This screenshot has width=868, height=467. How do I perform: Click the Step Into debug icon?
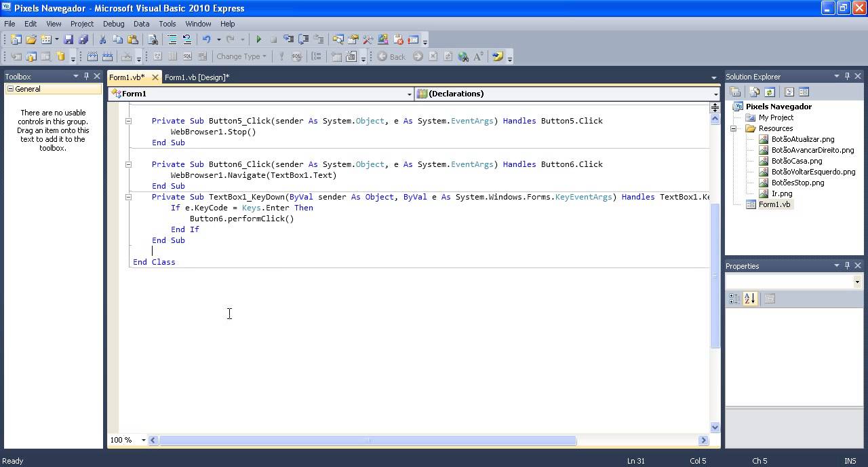[288, 40]
